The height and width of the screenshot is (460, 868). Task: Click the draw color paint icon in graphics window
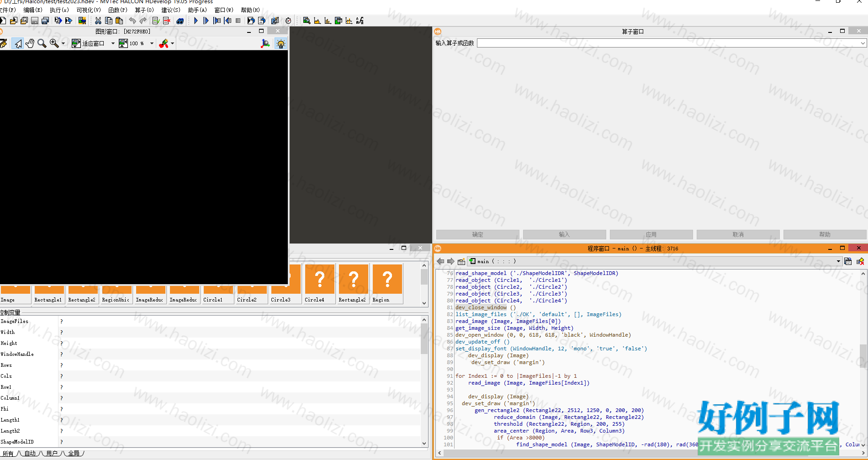164,43
